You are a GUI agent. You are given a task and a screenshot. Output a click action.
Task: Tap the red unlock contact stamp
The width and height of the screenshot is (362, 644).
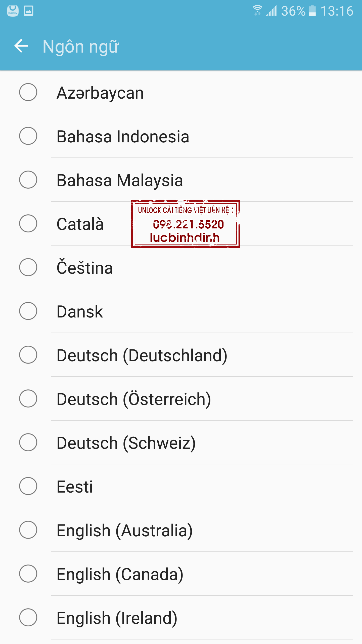click(x=186, y=224)
